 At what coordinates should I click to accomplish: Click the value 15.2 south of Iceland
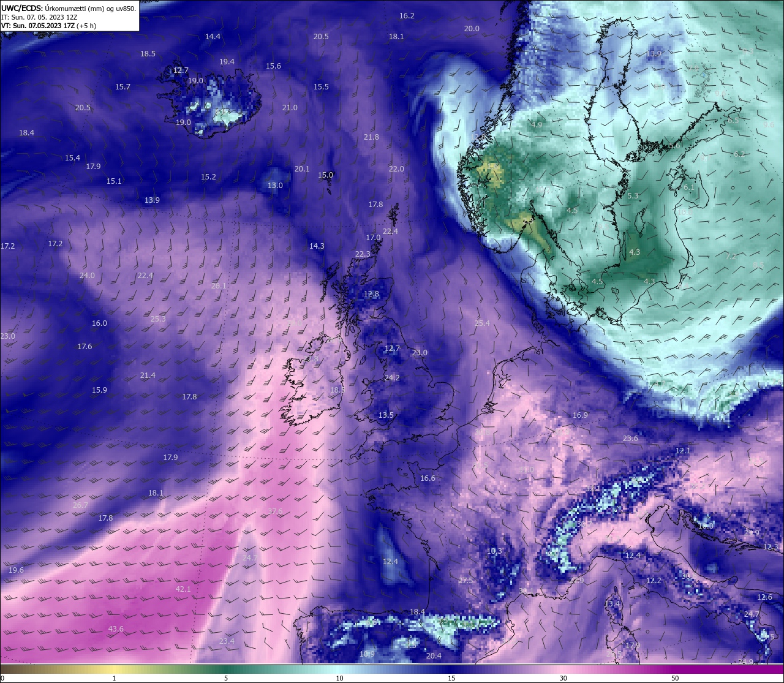coord(208,177)
